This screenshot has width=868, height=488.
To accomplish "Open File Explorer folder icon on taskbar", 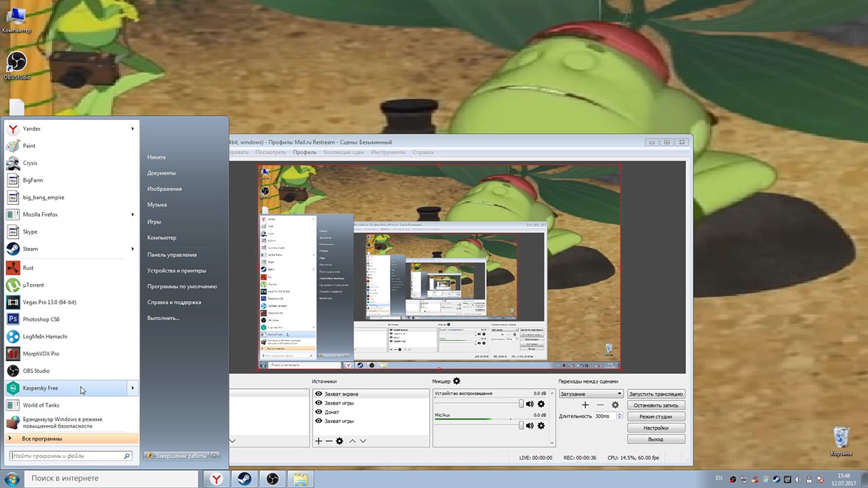I will pos(300,479).
